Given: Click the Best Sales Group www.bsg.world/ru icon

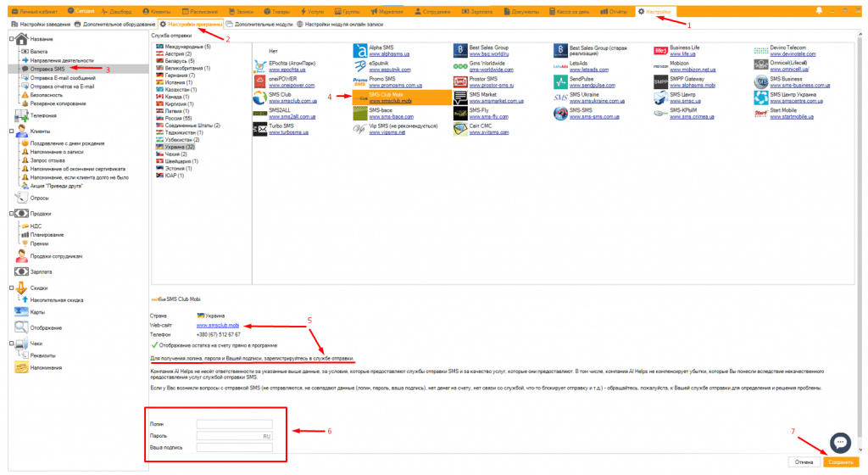Looking at the screenshot, I should (460, 51).
